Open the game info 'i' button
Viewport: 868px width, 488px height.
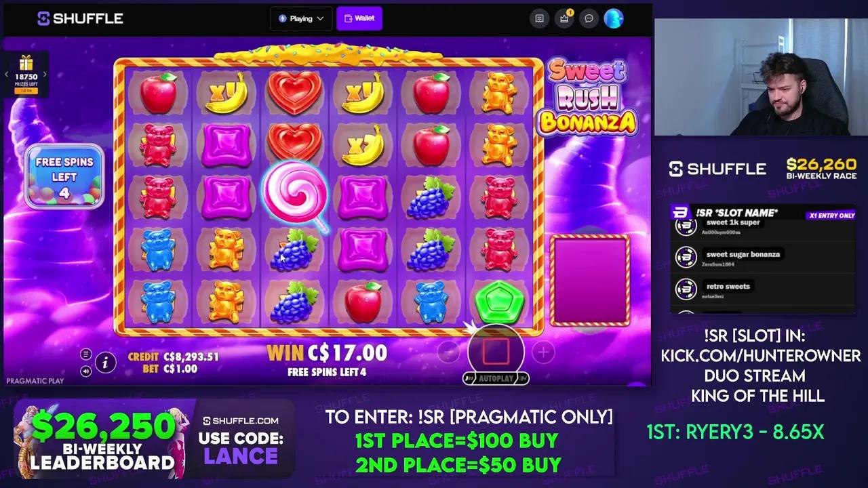pos(105,363)
